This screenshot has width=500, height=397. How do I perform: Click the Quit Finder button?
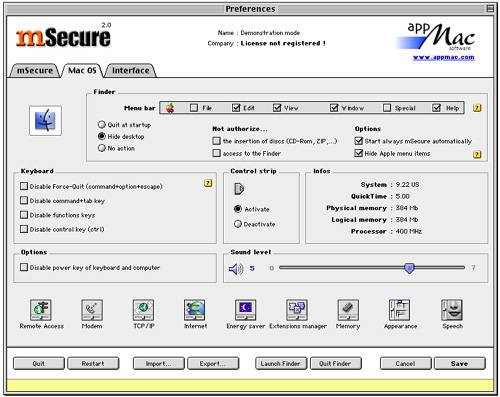pos(335,364)
